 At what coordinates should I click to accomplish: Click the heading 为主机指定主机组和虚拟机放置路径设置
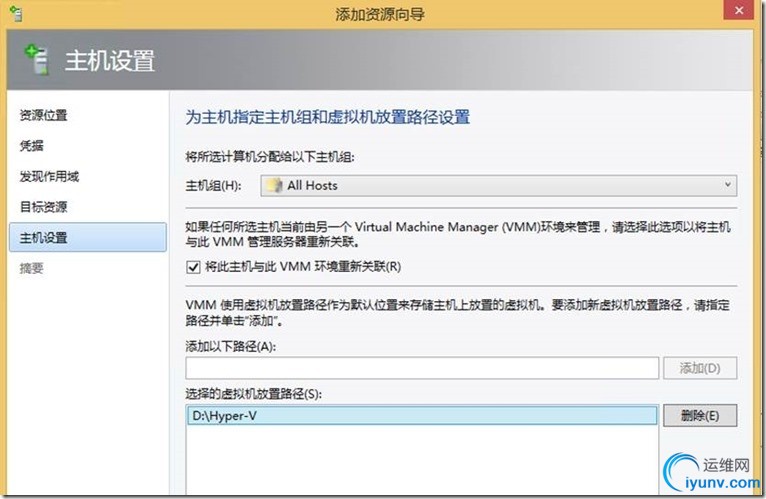point(327,117)
